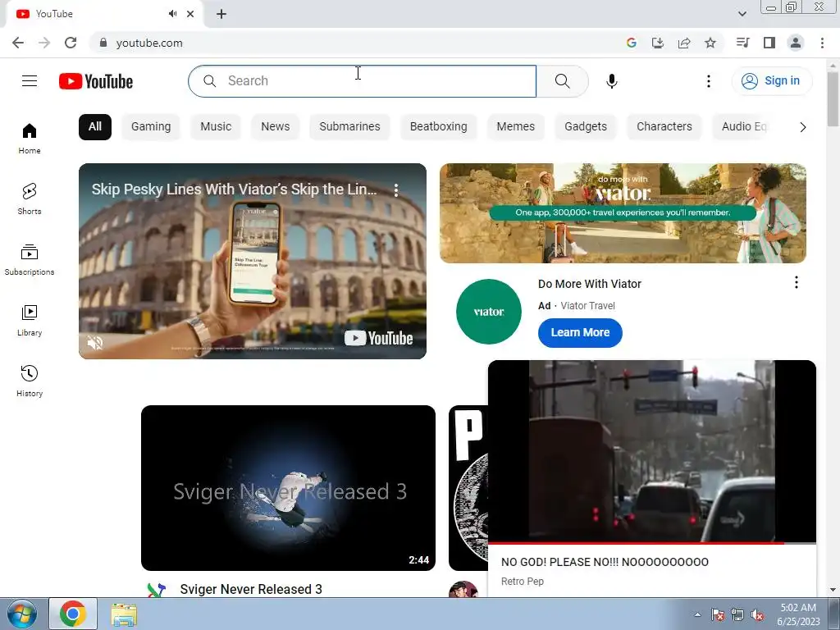Open the Chrome three-dot menu
Image resolution: width=840 pixels, height=630 pixels.
pos(822,43)
